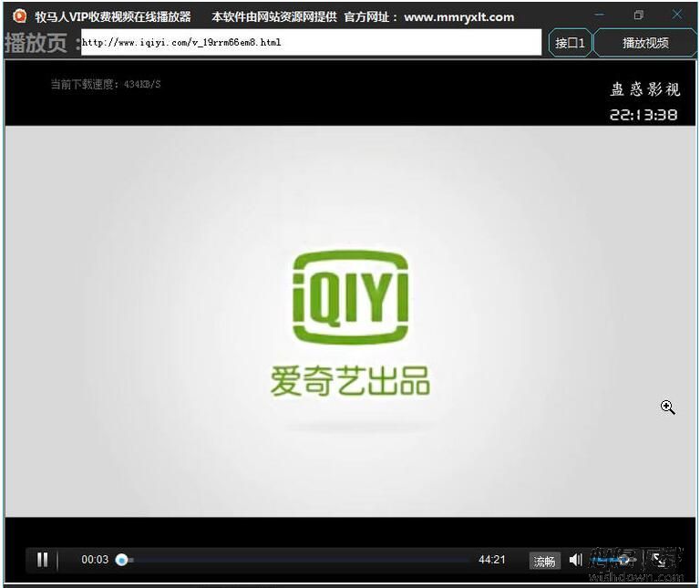Click the 接口1 interface button
Screen dimensions: 700x588
pyautogui.click(x=570, y=43)
